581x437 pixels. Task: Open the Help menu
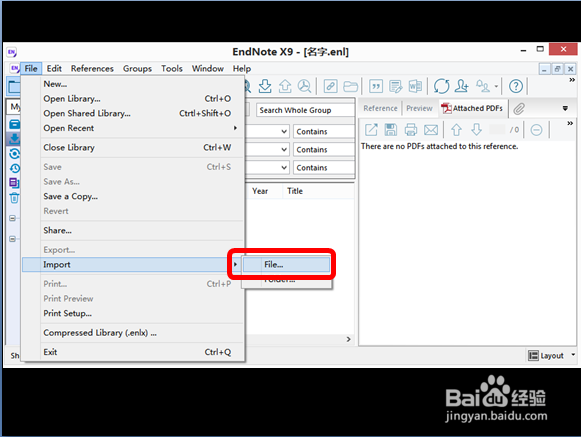coord(242,69)
